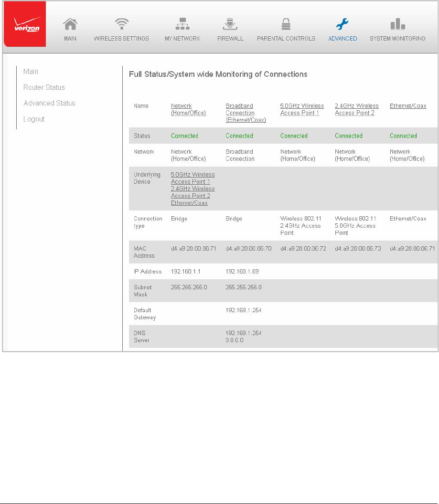Click the Wireless Settings wifi icon
Image resolution: width=439 pixels, height=504 pixels.
tap(121, 24)
